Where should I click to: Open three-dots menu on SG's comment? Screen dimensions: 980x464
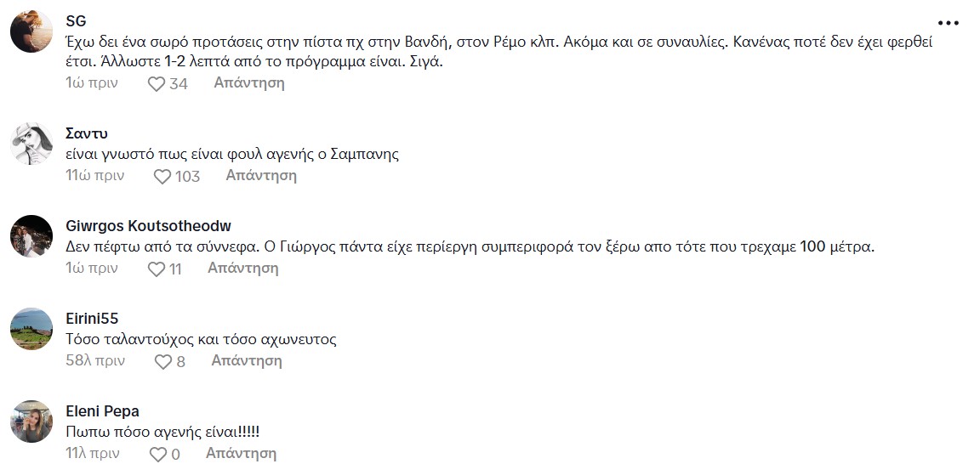(x=949, y=23)
